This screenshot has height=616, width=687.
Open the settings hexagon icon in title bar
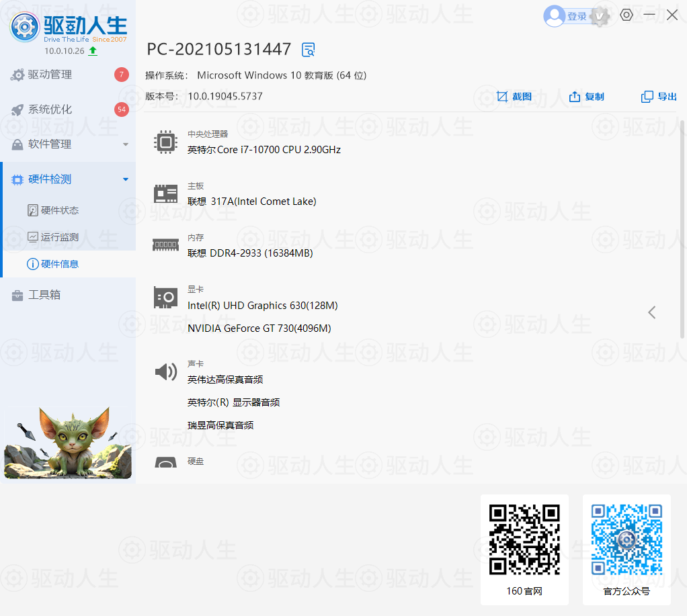tap(627, 15)
